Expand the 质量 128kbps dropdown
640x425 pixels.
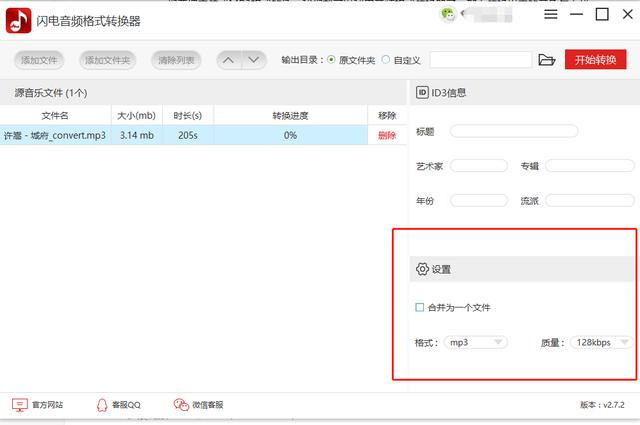(602, 342)
